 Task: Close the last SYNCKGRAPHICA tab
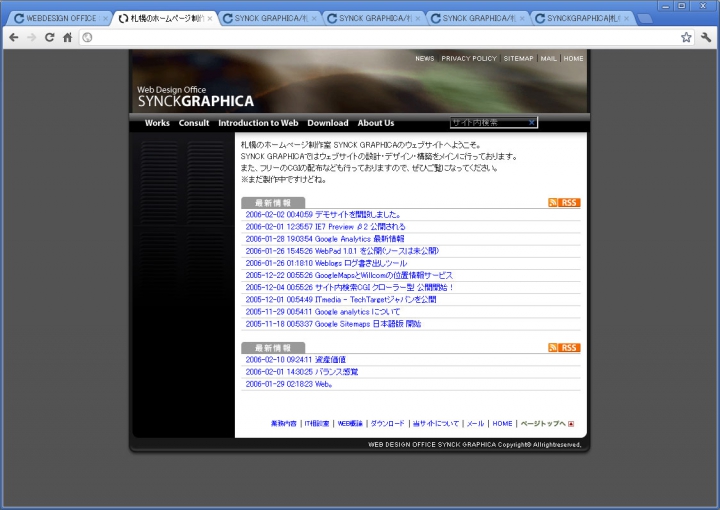coord(626,18)
